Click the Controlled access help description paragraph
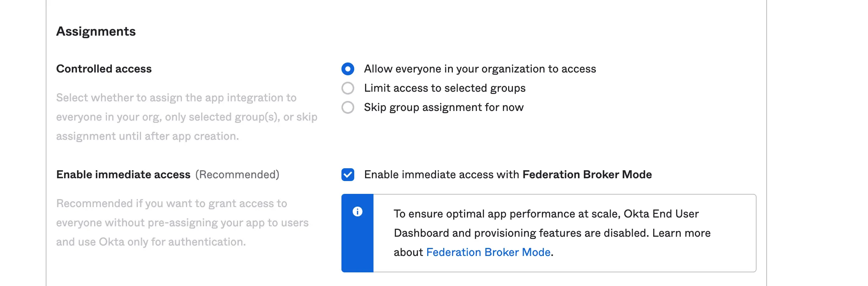The width and height of the screenshot is (868, 286). pos(187,117)
